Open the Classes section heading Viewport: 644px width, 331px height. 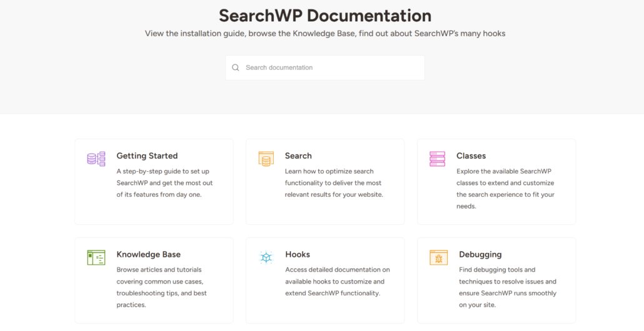[471, 156]
